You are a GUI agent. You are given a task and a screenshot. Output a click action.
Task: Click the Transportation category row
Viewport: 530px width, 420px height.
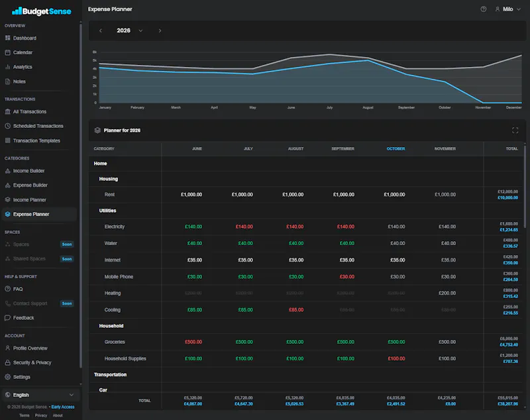pos(306,375)
